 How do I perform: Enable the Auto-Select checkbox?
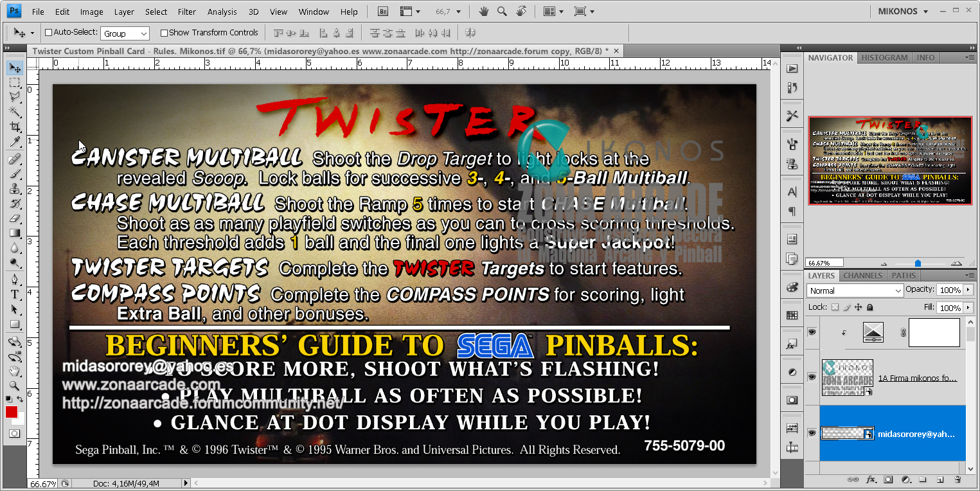pyautogui.click(x=48, y=33)
